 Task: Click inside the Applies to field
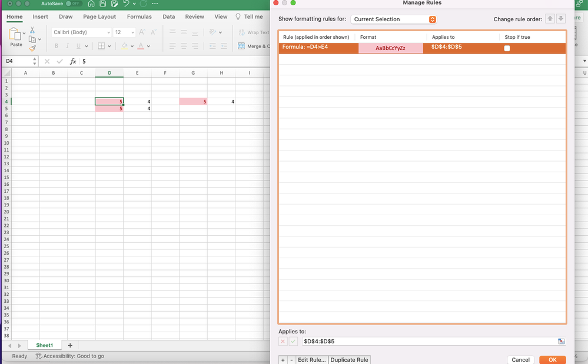(x=412, y=341)
